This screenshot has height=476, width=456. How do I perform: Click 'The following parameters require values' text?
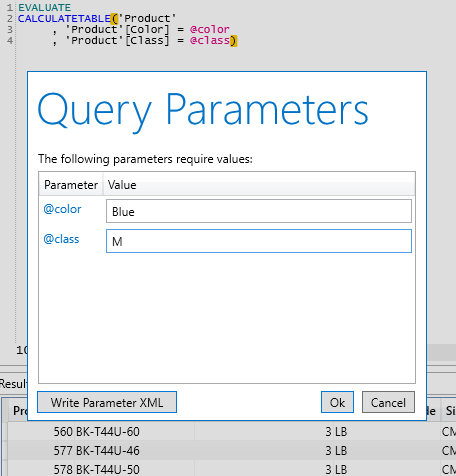tap(145, 159)
